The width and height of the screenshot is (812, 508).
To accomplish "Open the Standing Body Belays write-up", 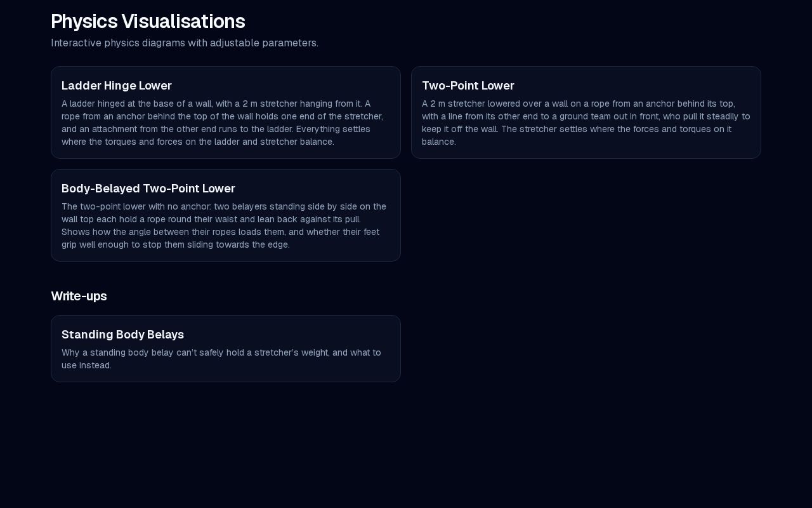I will [226, 349].
